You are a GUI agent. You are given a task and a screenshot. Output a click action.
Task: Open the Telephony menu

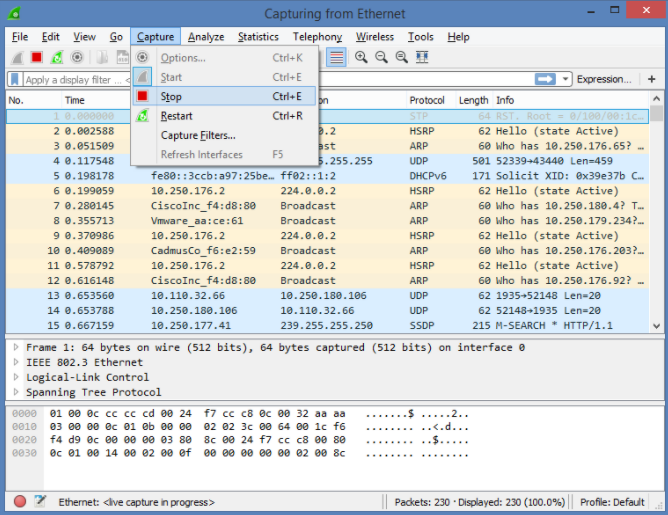[317, 37]
